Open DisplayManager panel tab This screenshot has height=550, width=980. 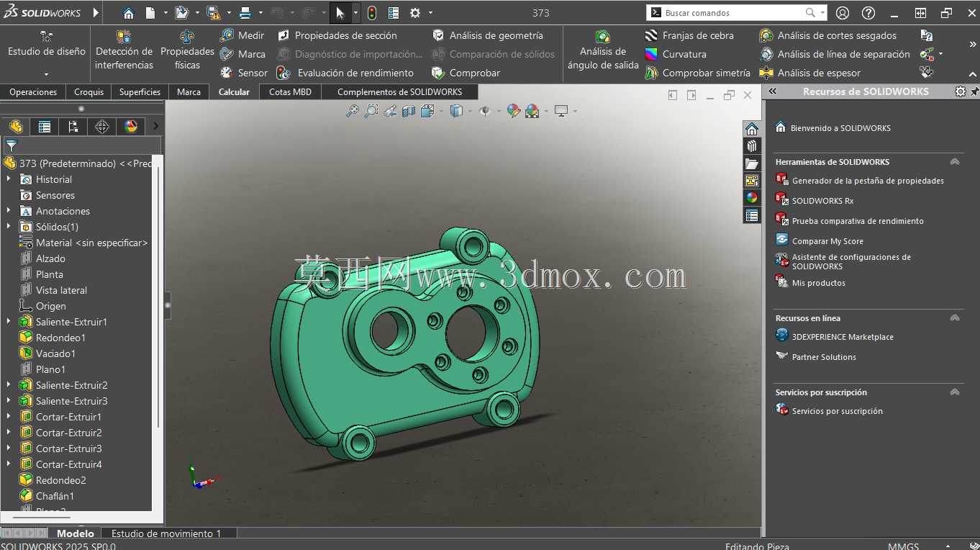click(131, 127)
